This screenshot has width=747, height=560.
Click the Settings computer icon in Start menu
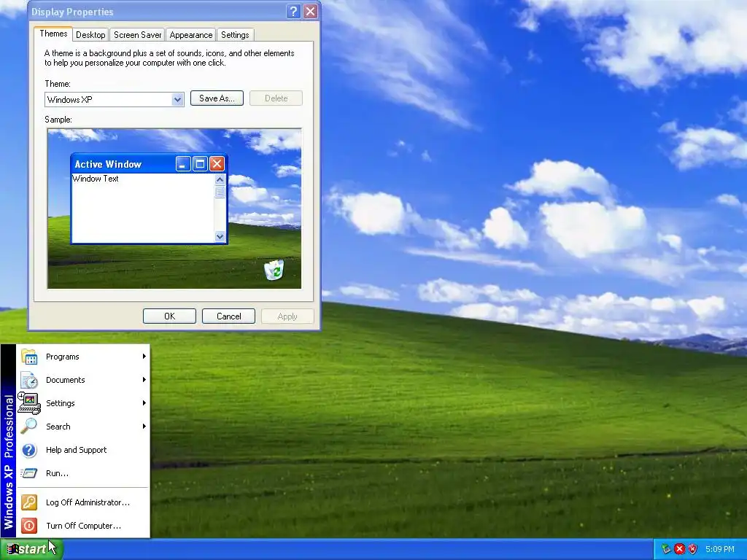[29, 403]
